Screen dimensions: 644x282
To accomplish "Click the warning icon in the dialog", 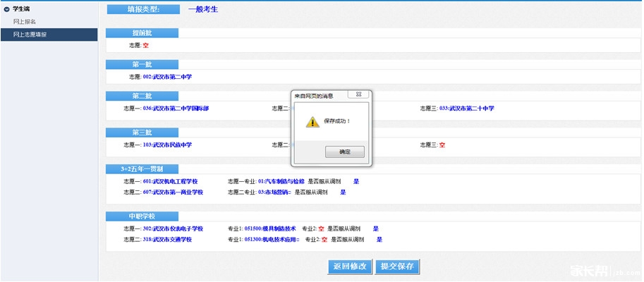I will pos(312,121).
